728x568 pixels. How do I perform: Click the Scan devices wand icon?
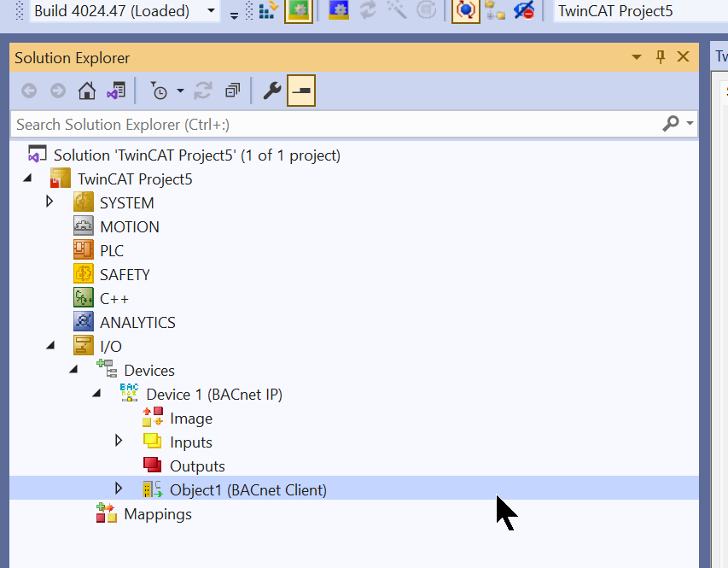tap(397, 10)
